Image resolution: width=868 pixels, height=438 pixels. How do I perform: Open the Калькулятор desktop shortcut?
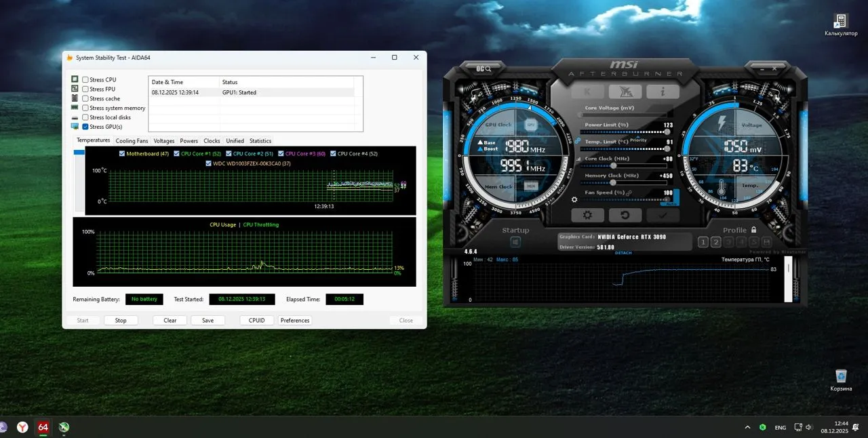click(x=841, y=25)
